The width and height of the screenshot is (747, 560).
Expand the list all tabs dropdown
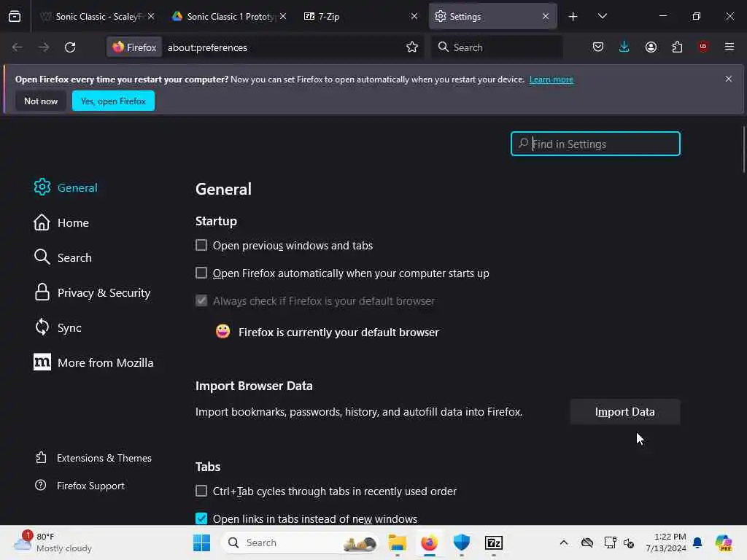[x=602, y=16]
